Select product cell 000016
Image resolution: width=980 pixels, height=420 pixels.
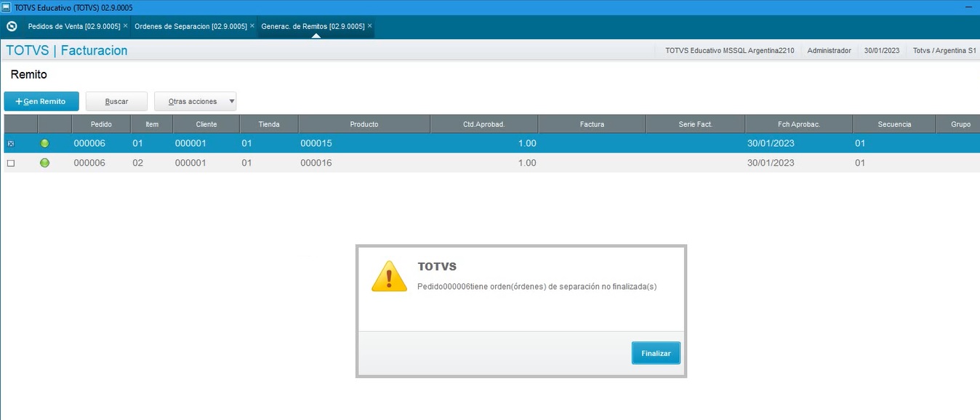(x=316, y=163)
